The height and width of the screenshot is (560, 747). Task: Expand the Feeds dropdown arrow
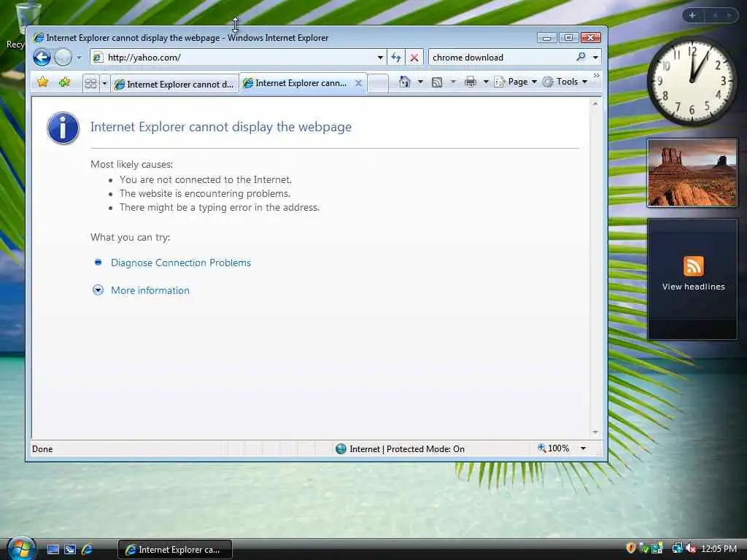pos(453,82)
